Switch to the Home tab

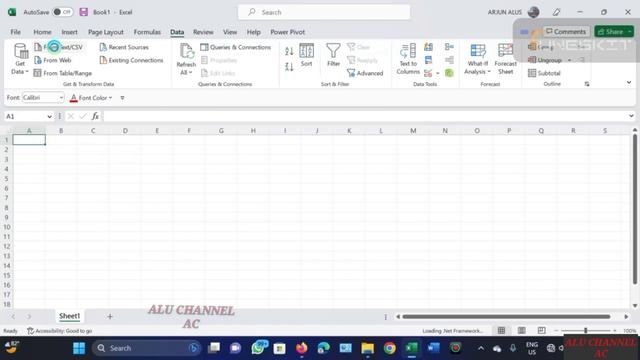42,32
